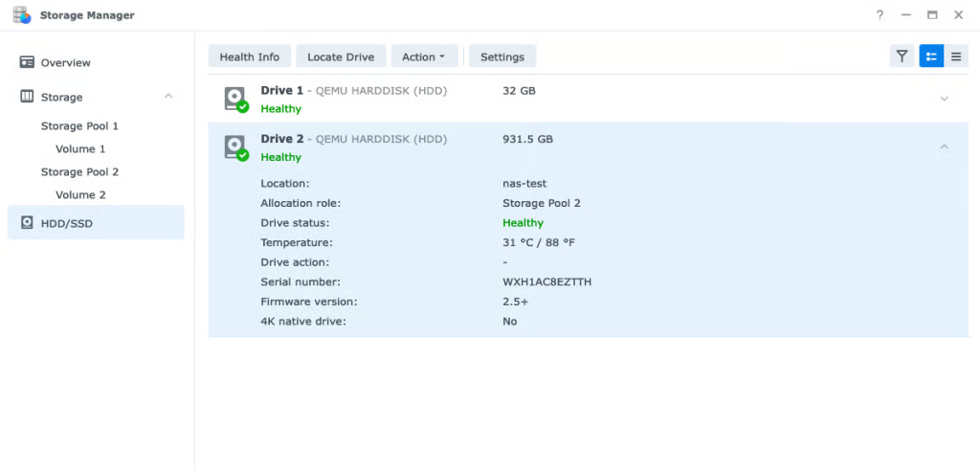
Task: Expand the Drive 1 details chevron
Action: click(x=945, y=99)
